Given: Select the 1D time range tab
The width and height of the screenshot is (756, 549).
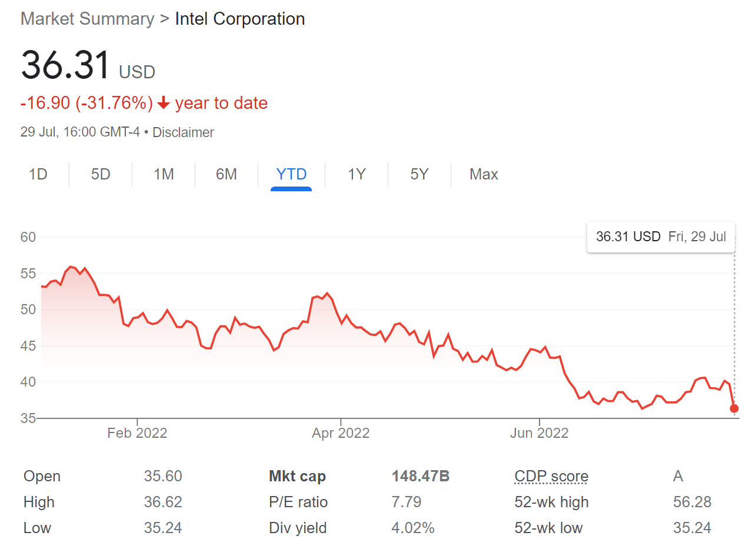Looking at the screenshot, I should pos(38,175).
